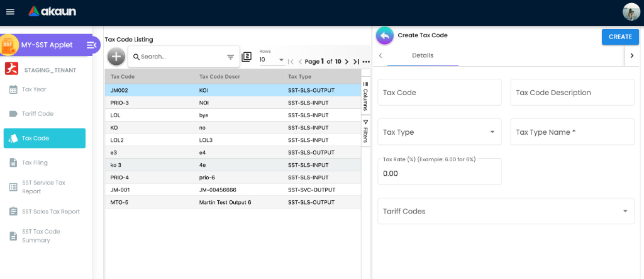Select the Details tab
644x279 pixels.
click(x=423, y=55)
